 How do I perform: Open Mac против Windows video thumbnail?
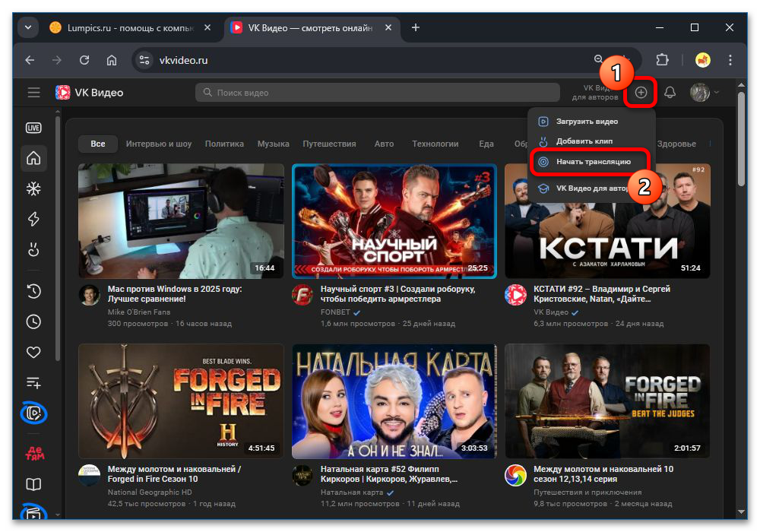182,221
